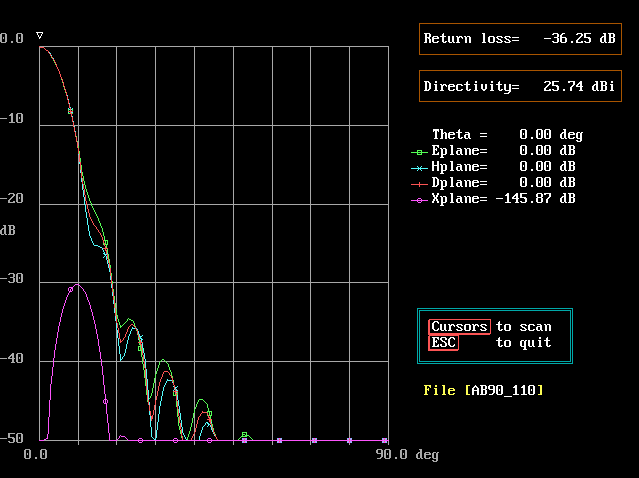
Task: Click the red Dplane legend marker
Action: pyautogui.click(x=419, y=184)
